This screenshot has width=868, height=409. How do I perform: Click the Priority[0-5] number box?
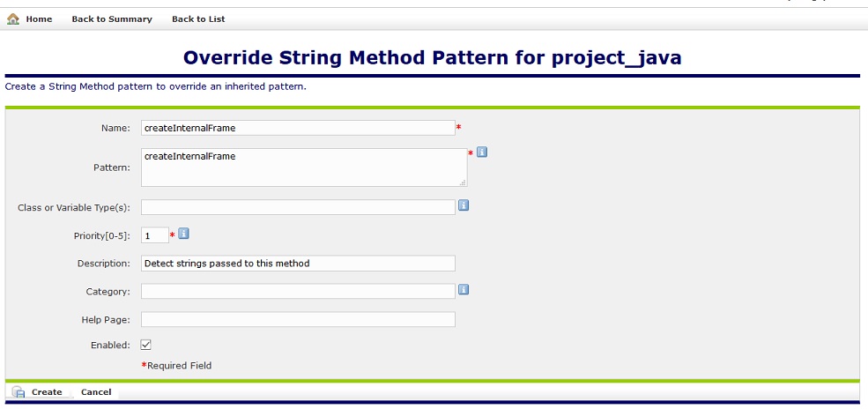point(154,235)
